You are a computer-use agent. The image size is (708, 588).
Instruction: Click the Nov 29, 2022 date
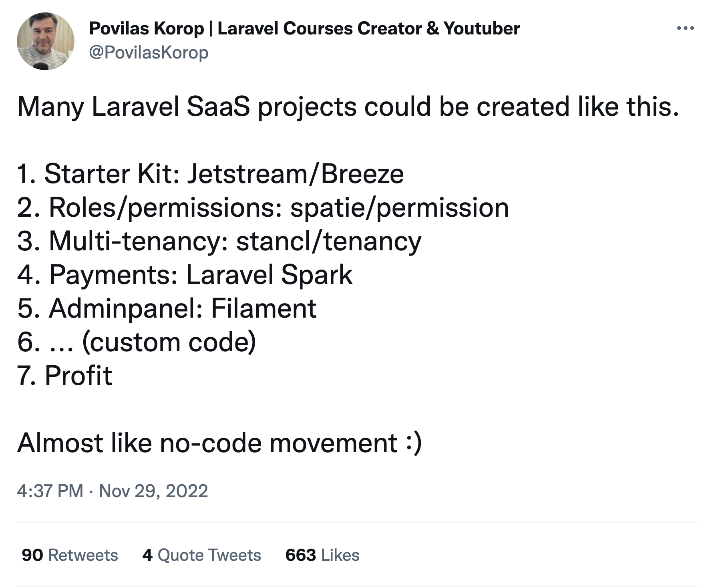click(153, 491)
